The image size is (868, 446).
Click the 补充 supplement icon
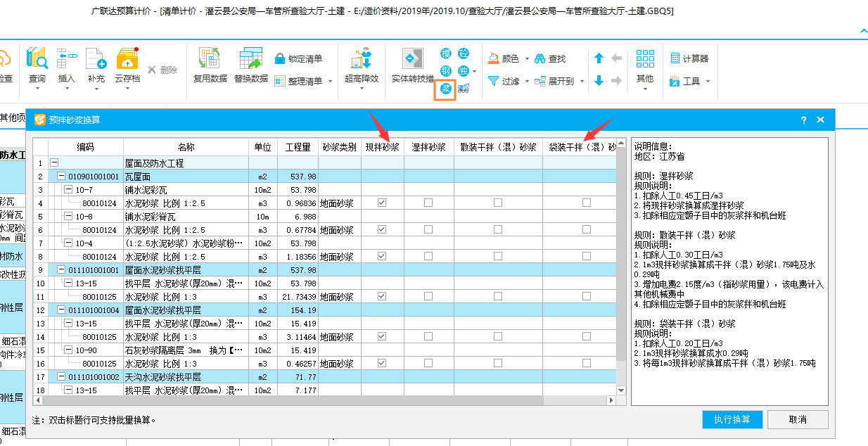pyautogui.click(x=96, y=58)
